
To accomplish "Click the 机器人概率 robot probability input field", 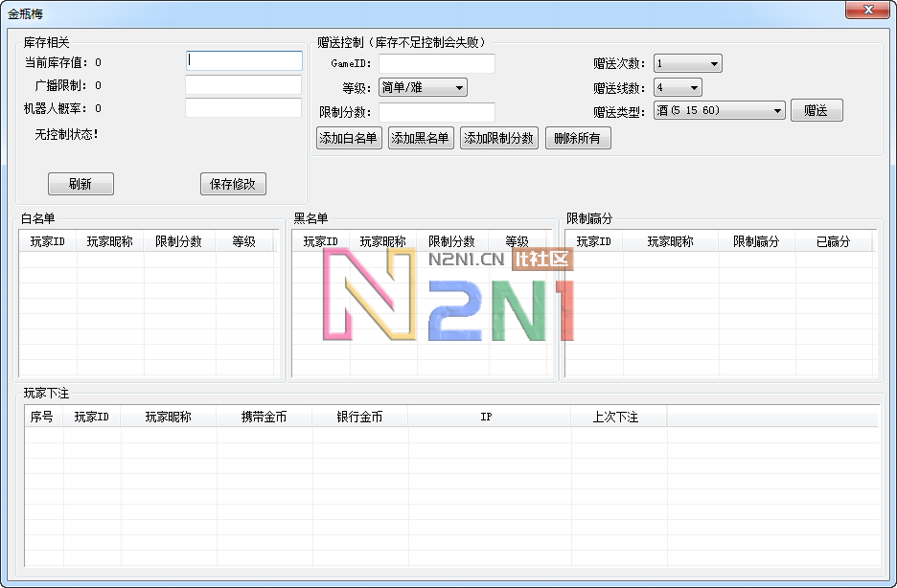I will point(243,108).
